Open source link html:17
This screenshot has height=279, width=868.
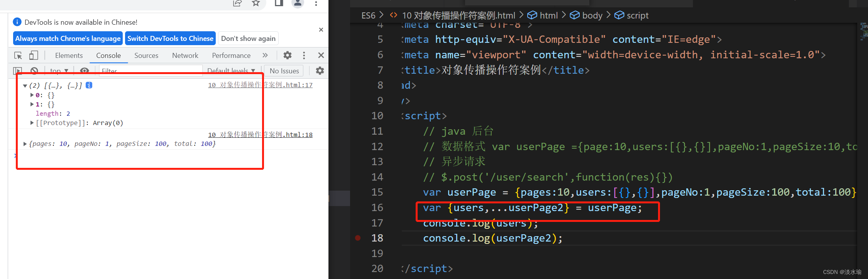coord(260,85)
